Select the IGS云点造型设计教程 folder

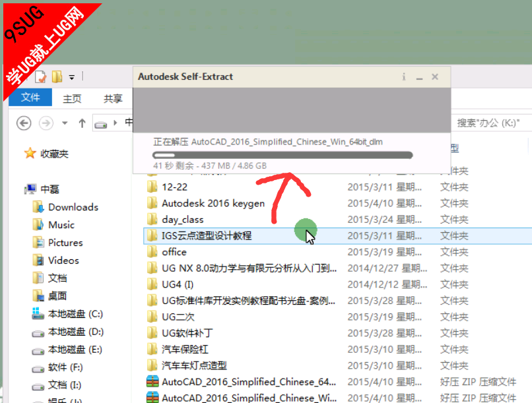(207, 236)
